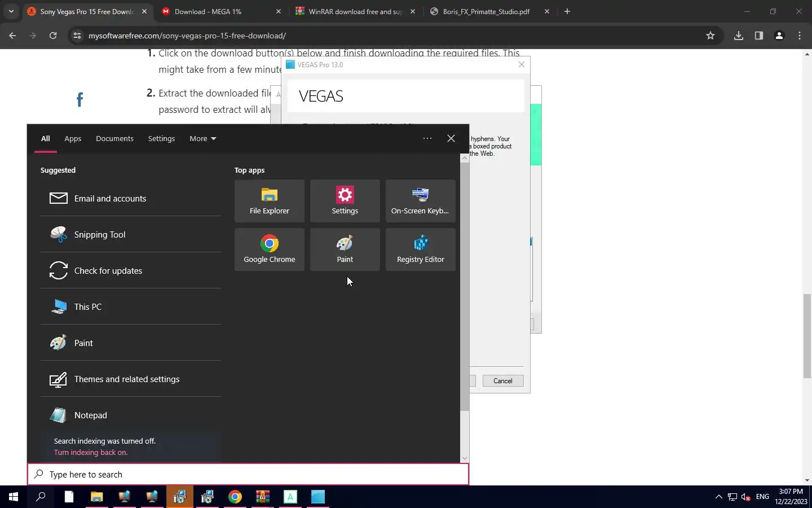This screenshot has width=812, height=508.
Task: Open This PC from Suggested list
Action: tap(131, 306)
